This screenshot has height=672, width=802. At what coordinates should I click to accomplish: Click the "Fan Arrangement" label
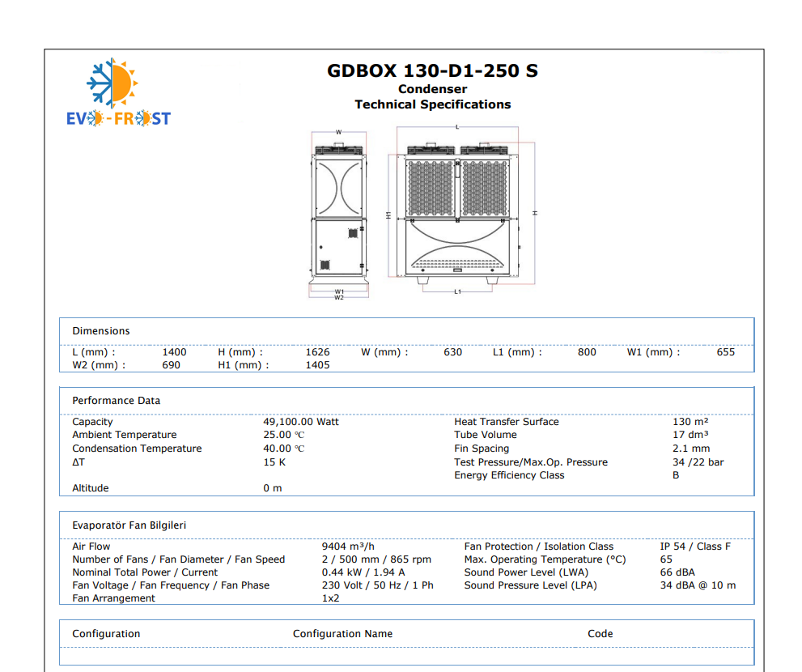click(x=113, y=598)
